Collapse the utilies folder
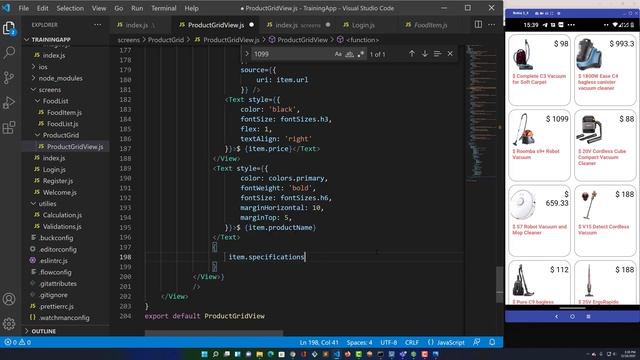 [x=47, y=204]
